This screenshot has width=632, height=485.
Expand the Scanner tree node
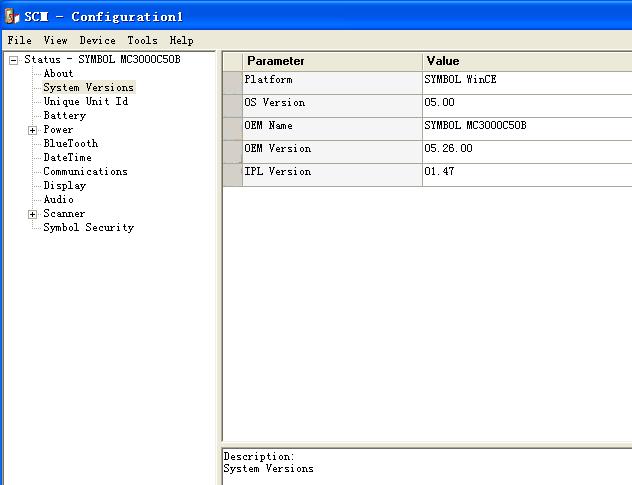pos(32,214)
